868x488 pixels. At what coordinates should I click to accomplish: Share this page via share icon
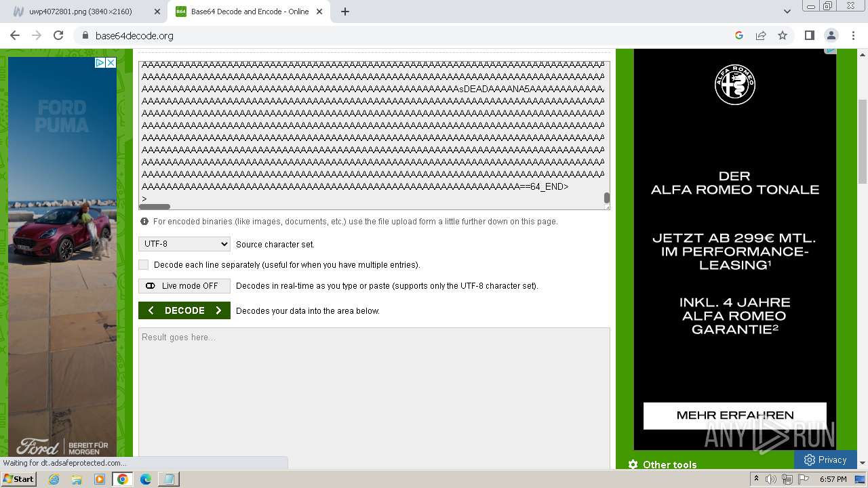click(x=761, y=35)
